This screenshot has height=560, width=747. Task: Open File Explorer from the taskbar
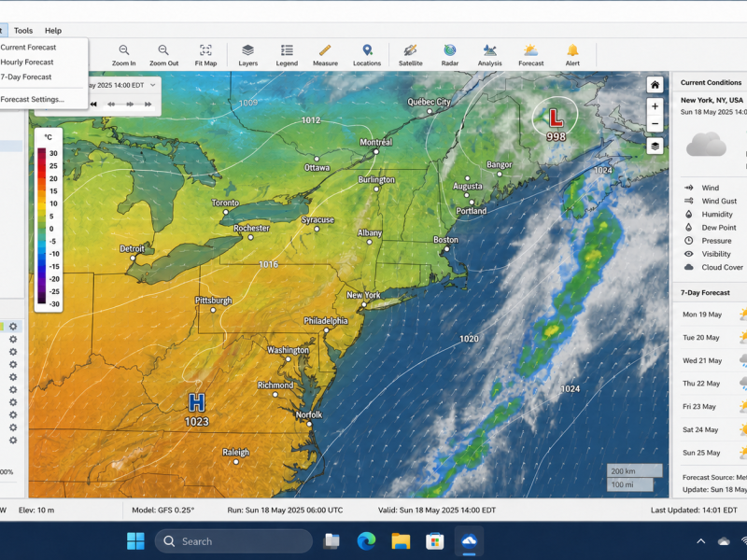pos(401,541)
